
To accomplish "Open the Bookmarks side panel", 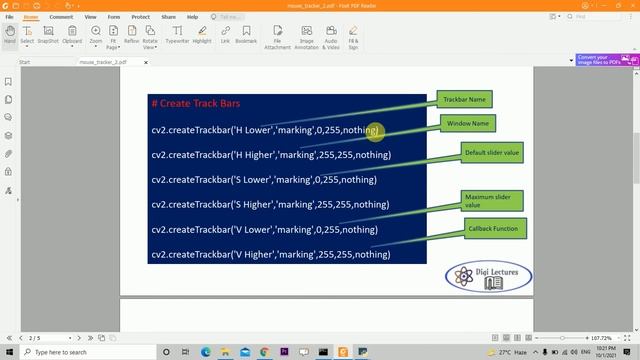I will tap(8, 82).
